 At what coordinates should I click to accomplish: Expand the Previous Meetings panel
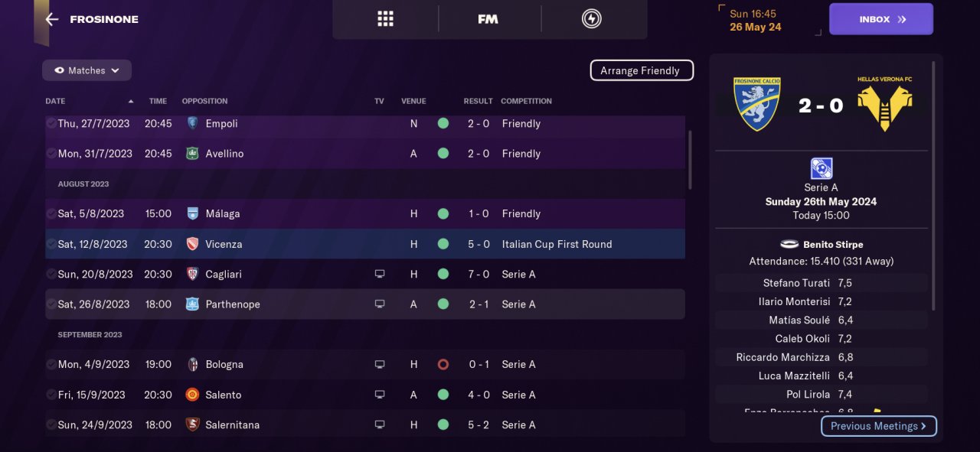[878, 426]
